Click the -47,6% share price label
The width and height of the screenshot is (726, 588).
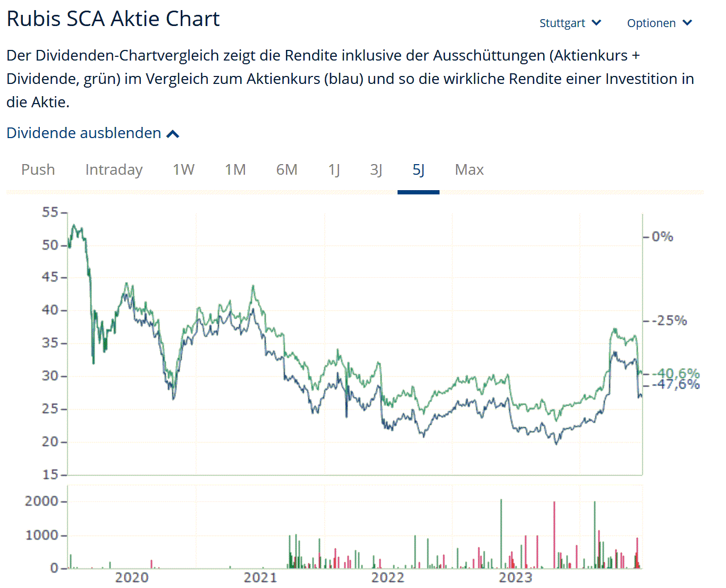click(x=678, y=385)
